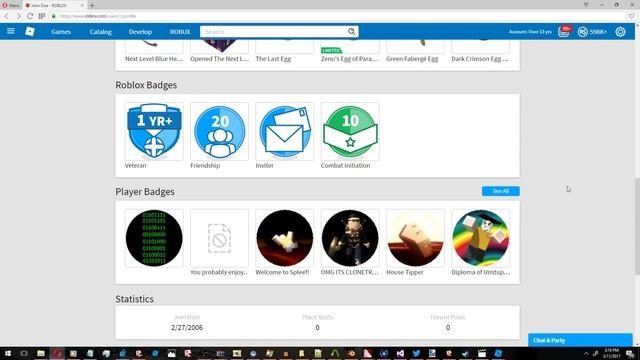The width and height of the screenshot is (640, 360).
Task: Open the unavailable image player badge
Action: click(x=220, y=238)
